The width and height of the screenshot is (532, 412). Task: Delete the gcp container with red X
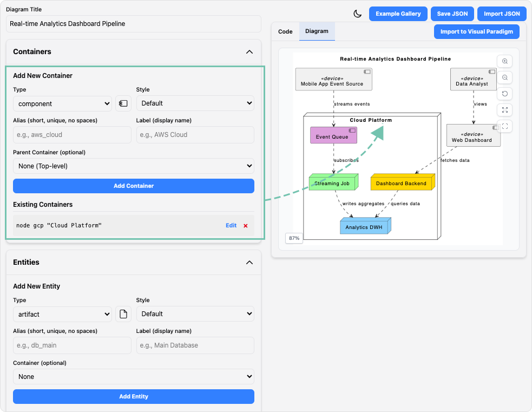(246, 226)
